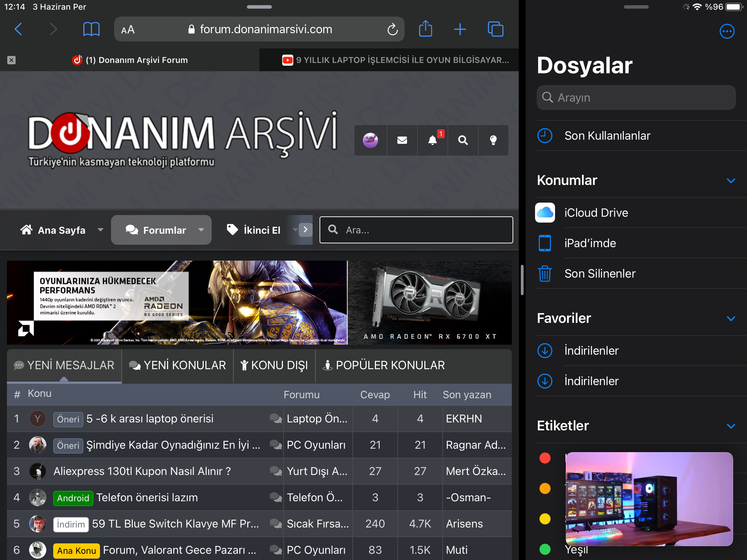Close the Donanım Arşivi Forum tab

click(x=11, y=60)
